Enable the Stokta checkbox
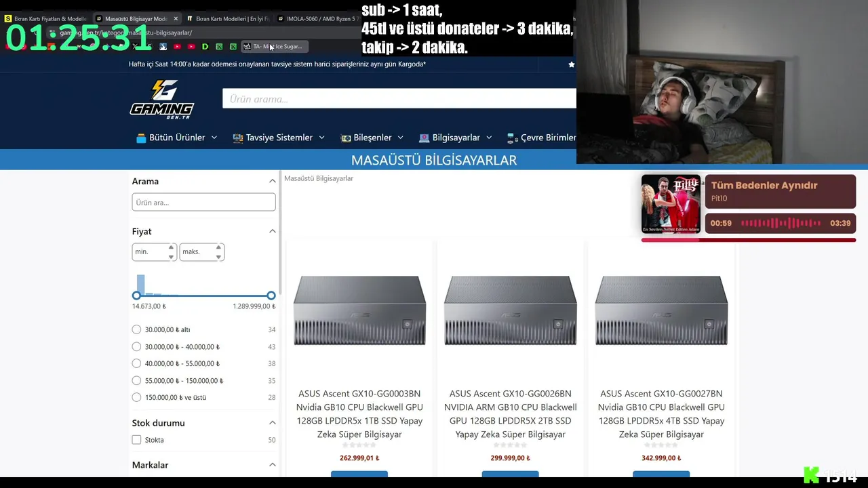The width and height of the screenshot is (868, 488). (136, 440)
